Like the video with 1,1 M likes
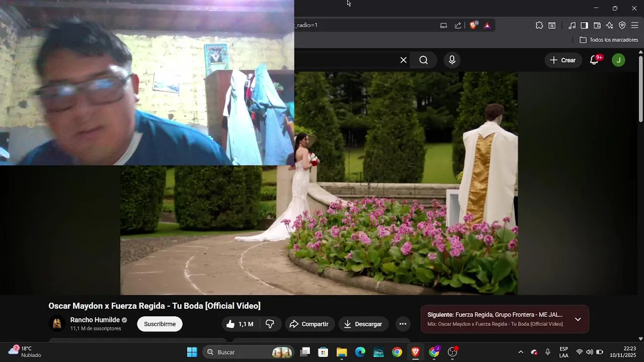 pyautogui.click(x=240, y=324)
